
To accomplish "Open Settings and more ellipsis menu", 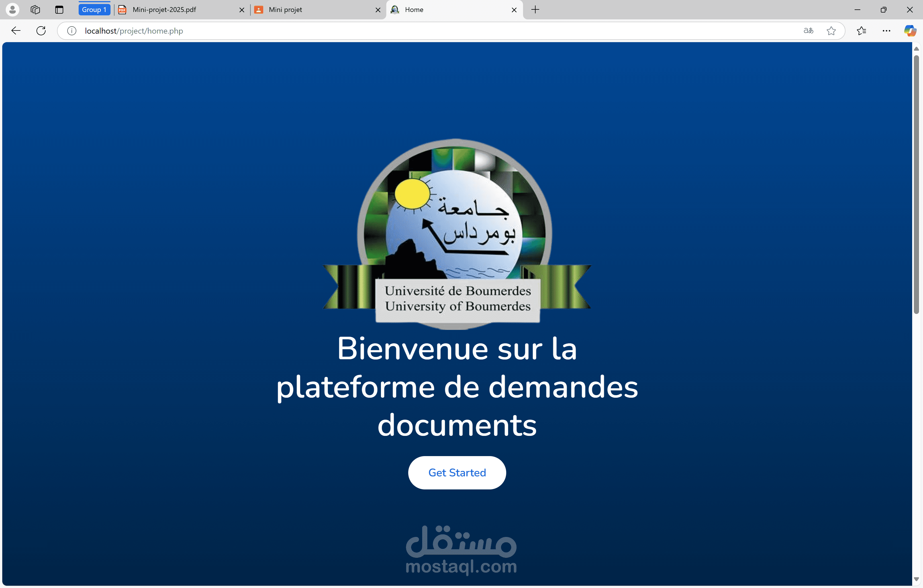I will pyautogui.click(x=886, y=31).
